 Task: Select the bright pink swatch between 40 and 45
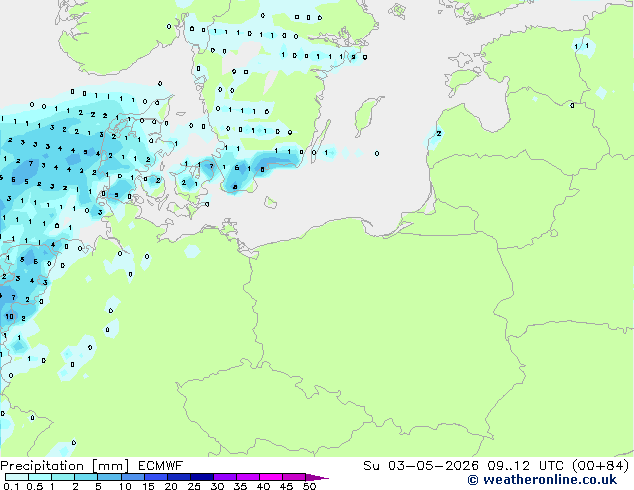pos(271,477)
